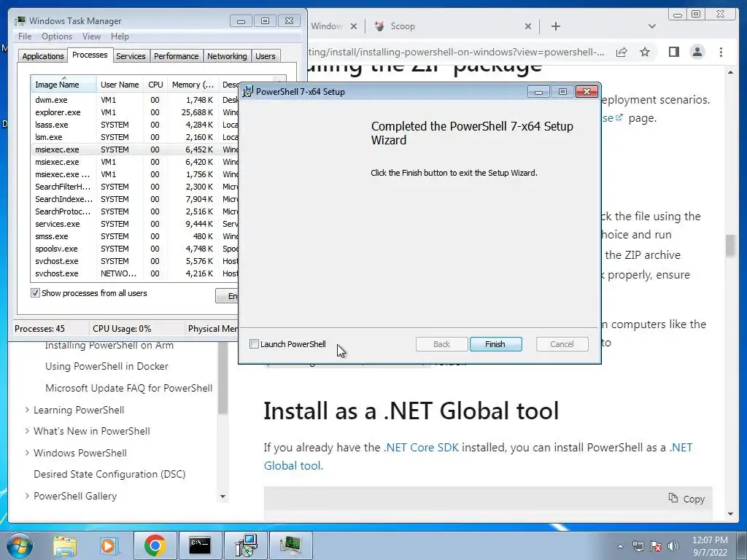Select the spoolsv.exe process row
This screenshot has width=747, height=560.
pos(134,249)
